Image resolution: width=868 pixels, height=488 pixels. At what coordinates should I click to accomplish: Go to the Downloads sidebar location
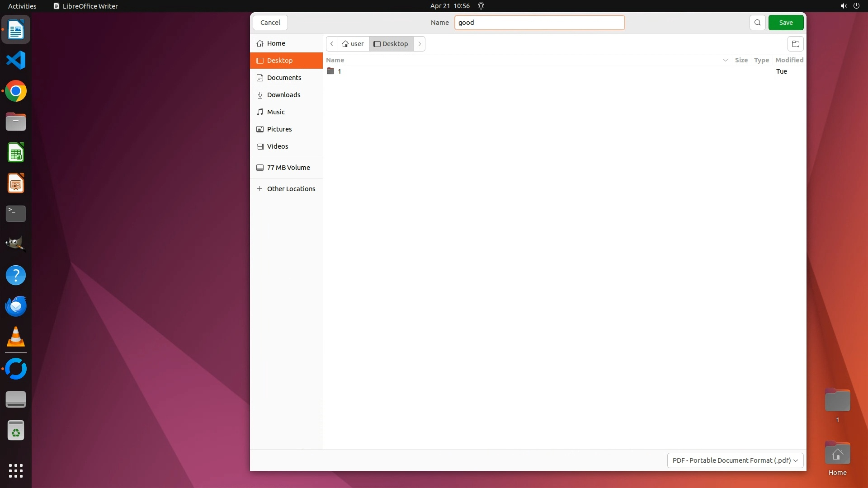[x=283, y=95]
